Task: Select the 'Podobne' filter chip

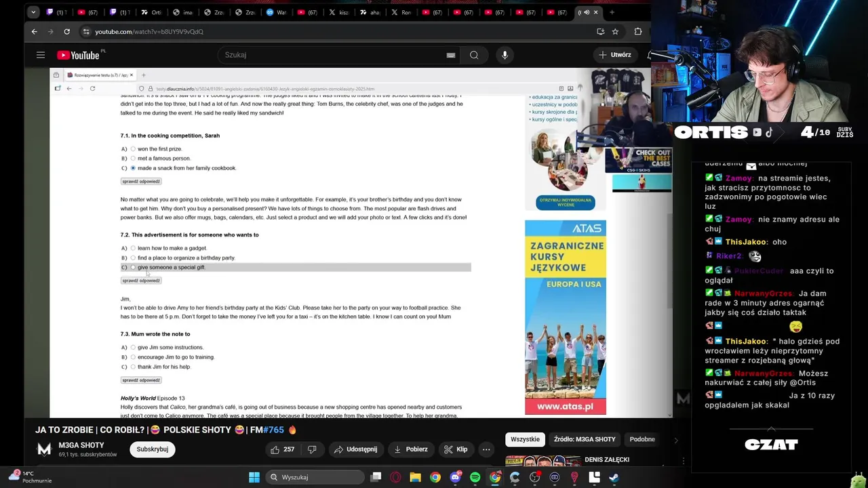Action: coord(642,439)
